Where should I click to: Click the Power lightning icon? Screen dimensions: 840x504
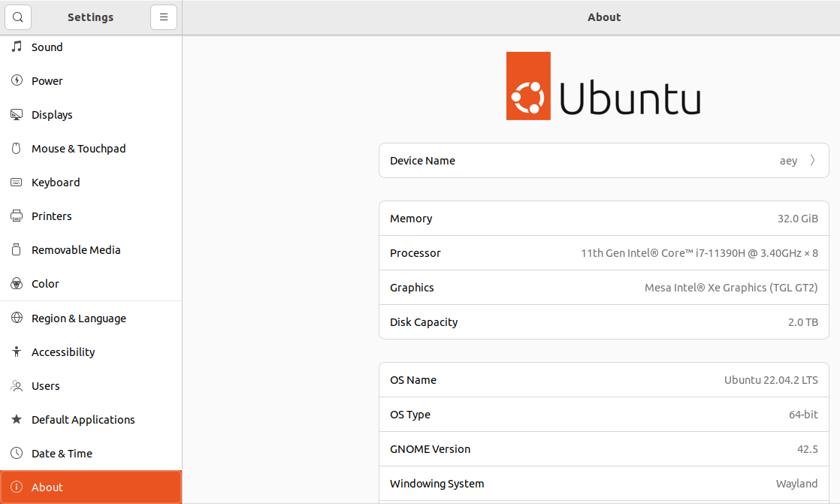[x=17, y=80]
